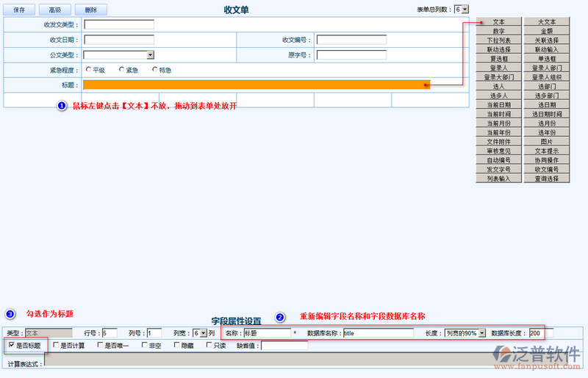
Task: Pick the 自动编号 field type
Action: coord(498,160)
